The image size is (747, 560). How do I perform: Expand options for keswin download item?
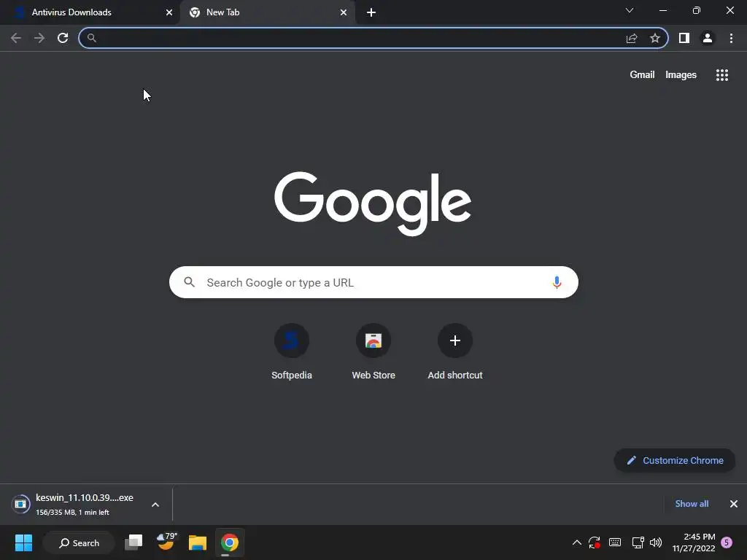(x=155, y=505)
